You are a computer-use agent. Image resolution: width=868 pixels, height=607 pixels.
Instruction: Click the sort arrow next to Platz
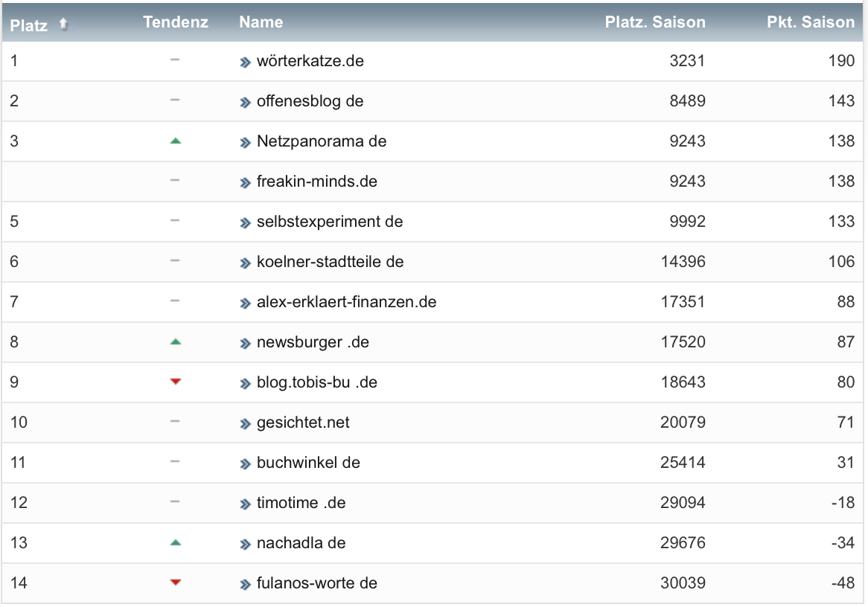point(64,24)
